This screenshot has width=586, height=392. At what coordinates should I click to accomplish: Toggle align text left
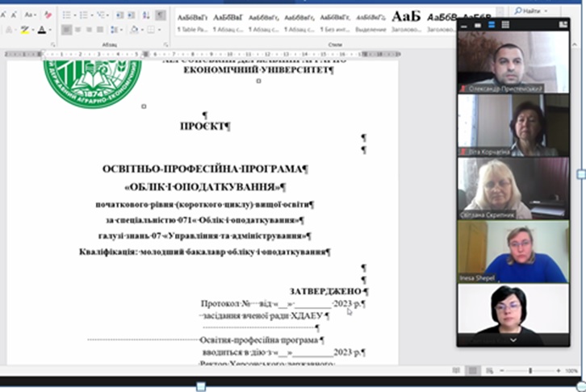coord(66,30)
